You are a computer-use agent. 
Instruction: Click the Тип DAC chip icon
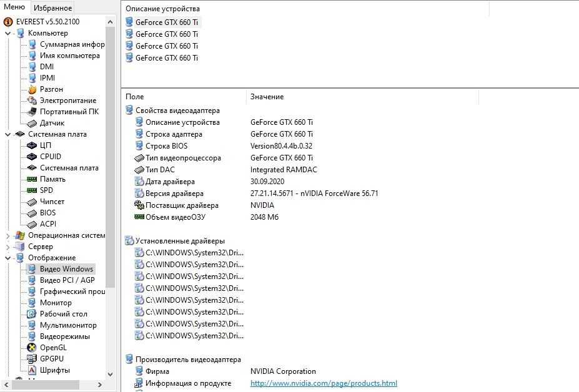[x=139, y=170]
